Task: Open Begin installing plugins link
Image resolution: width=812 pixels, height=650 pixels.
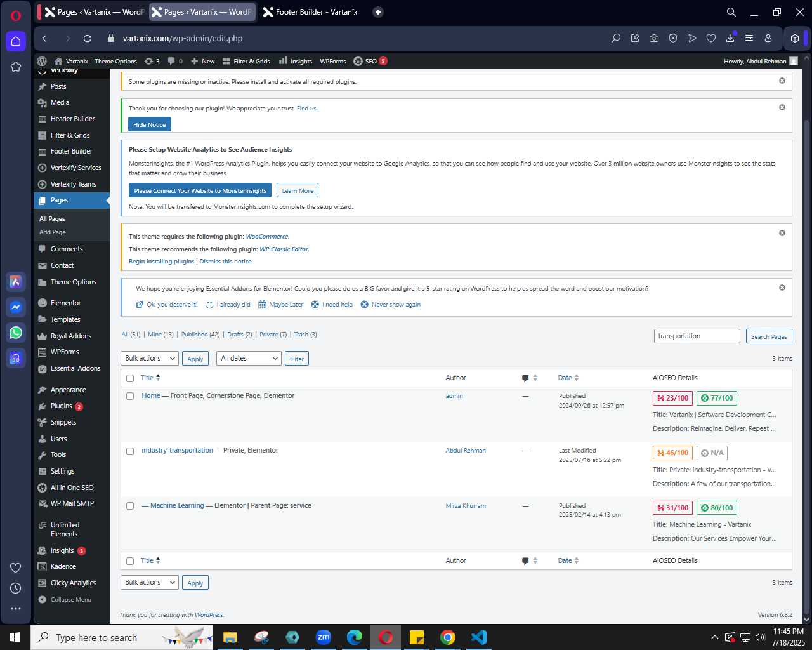Action: coord(162,262)
